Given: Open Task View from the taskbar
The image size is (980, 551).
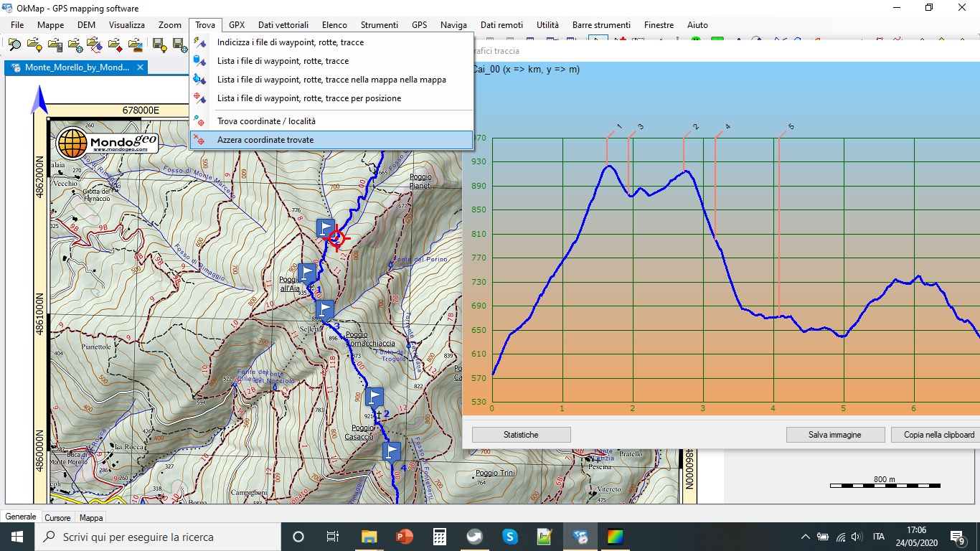Looking at the screenshot, I should [333, 537].
